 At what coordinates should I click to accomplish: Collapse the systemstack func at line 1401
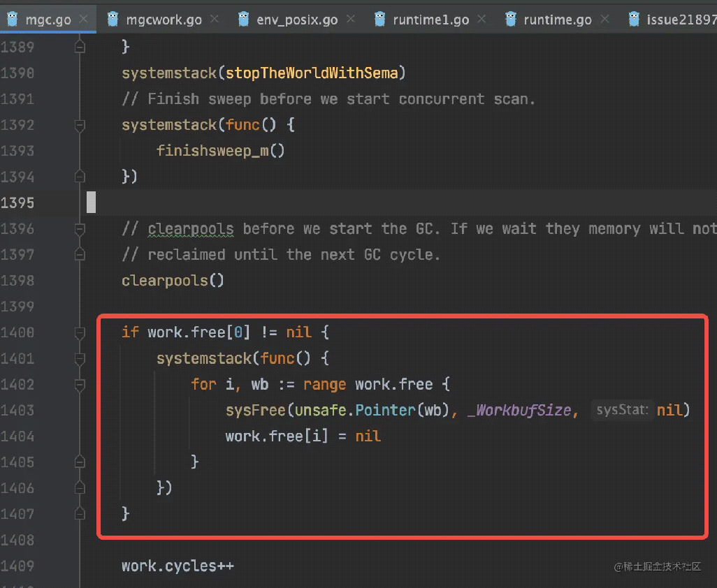[x=80, y=359]
